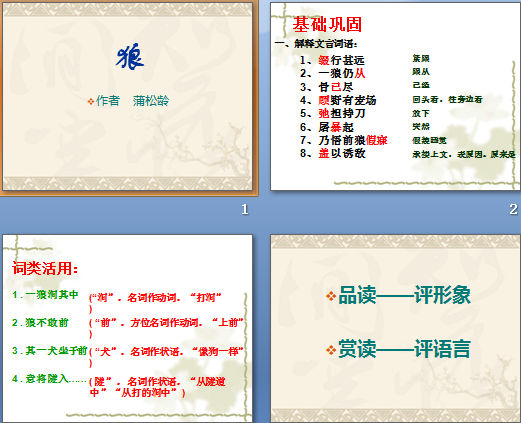The image size is (521, 423).
Task: Select slide 2 thumbnail 基础巩固
Action: tap(395, 97)
